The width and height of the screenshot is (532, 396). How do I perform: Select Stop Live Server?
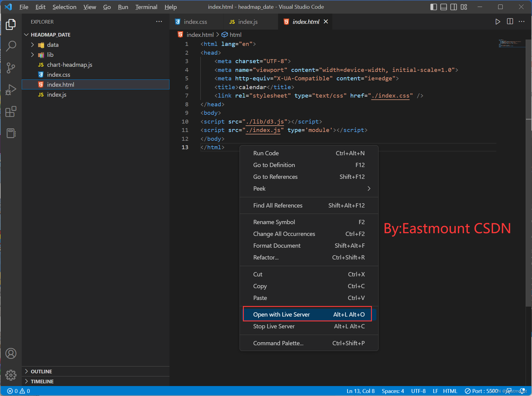pos(309,326)
